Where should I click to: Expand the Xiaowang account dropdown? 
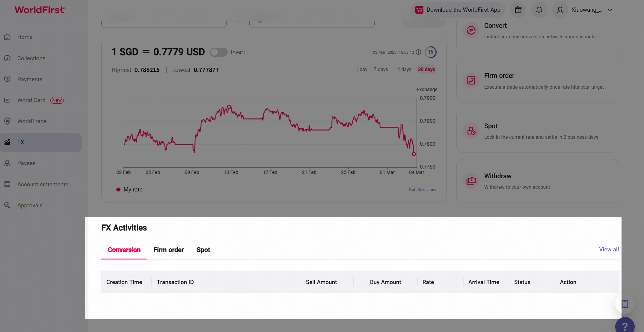tap(610, 10)
